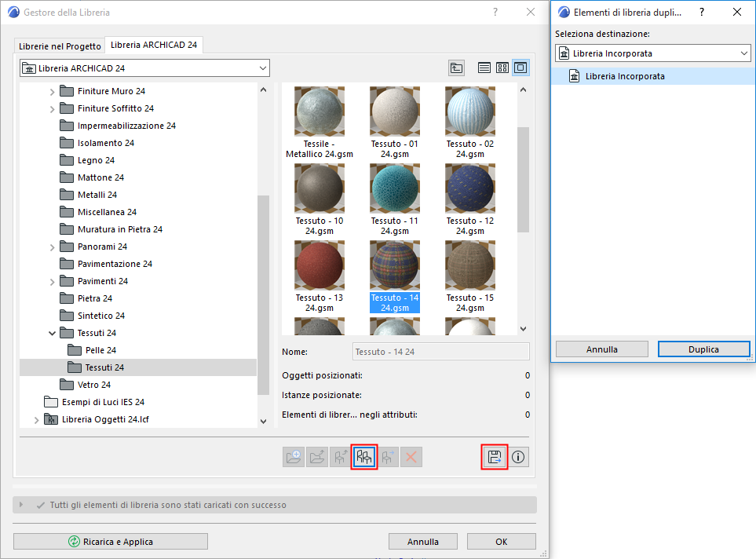
Task: Open help in Elementi di libreria duplicati dialog
Action: point(702,12)
